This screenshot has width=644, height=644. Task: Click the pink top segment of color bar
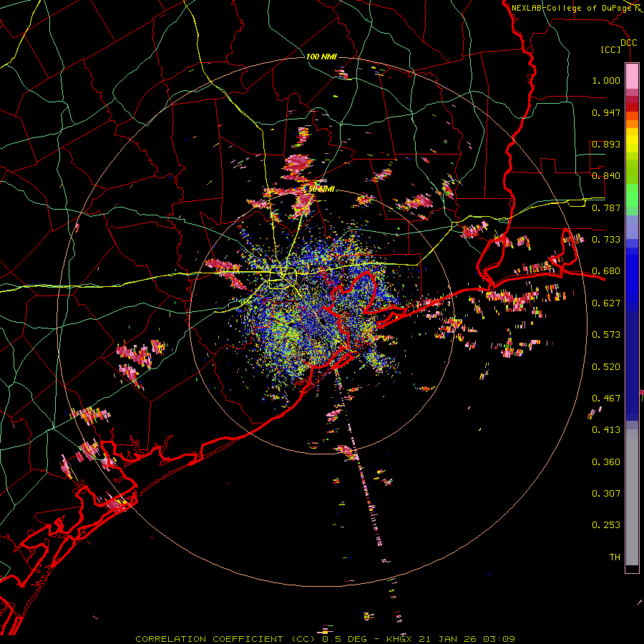632,76
